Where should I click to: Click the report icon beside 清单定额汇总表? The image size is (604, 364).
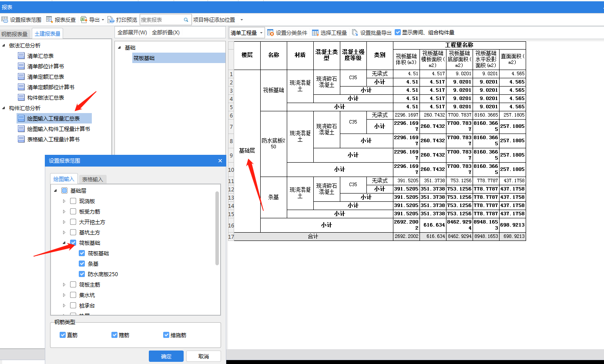point(21,77)
